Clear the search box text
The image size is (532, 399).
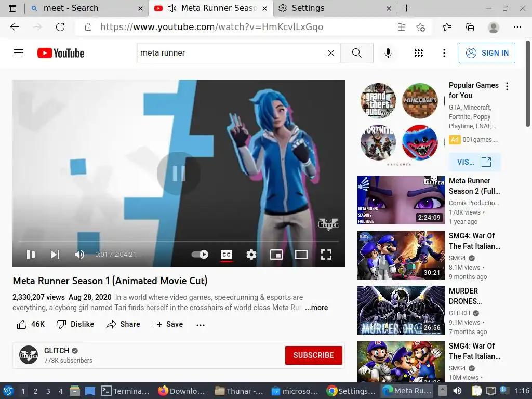click(331, 53)
